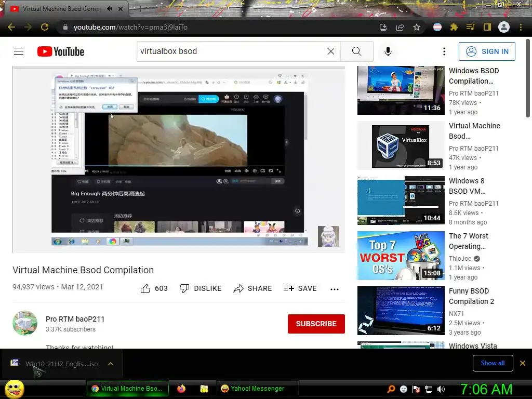Open the Extensions puzzle piece menu
The height and width of the screenshot is (399, 532).
[454, 27]
